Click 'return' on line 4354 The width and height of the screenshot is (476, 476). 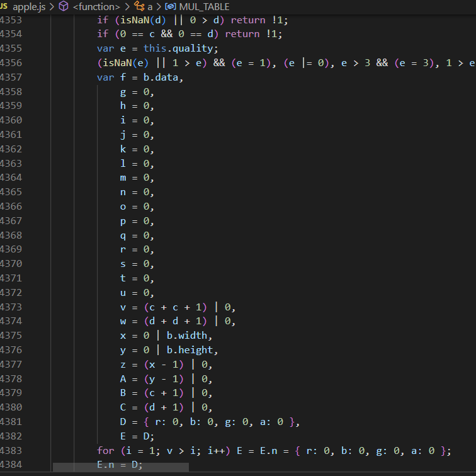click(242, 34)
